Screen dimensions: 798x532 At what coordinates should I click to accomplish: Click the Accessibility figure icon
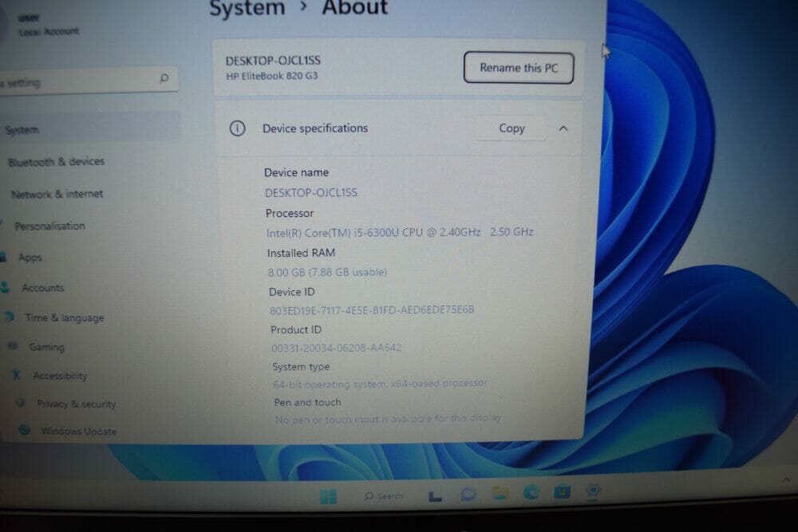[16, 376]
